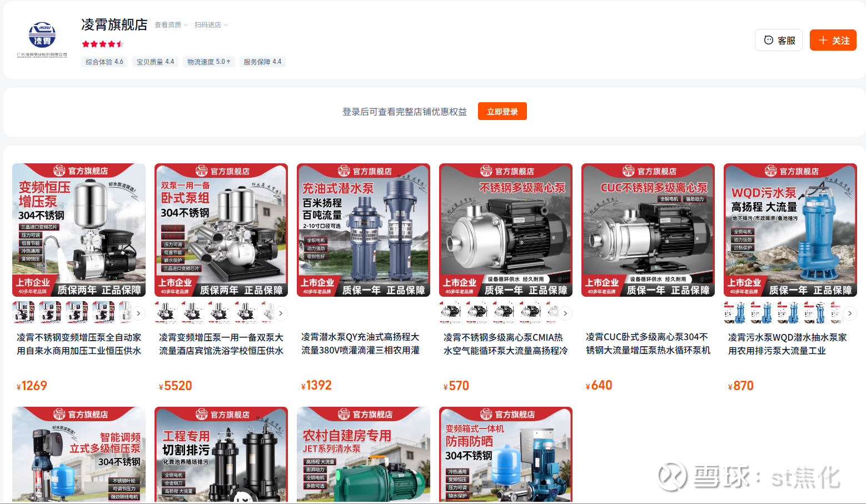
Task: Open the 不锈钢多级离心泵 product image
Action: pos(506,230)
